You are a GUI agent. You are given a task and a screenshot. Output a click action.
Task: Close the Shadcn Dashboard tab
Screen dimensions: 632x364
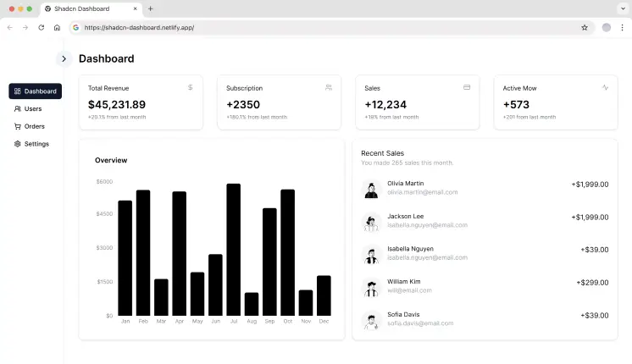coord(135,8)
